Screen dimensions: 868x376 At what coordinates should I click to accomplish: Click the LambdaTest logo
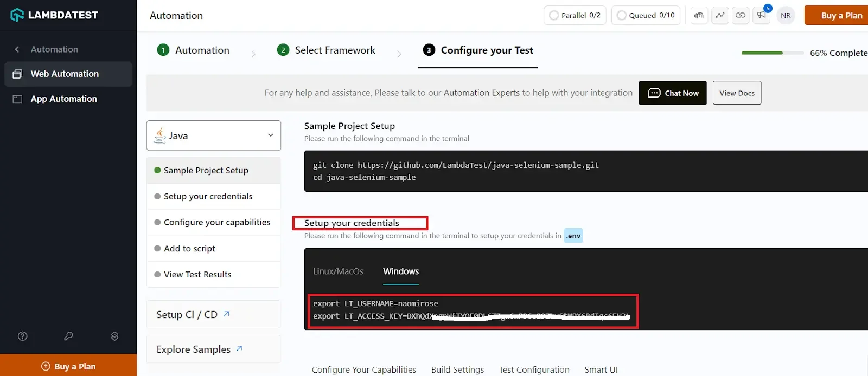54,15
